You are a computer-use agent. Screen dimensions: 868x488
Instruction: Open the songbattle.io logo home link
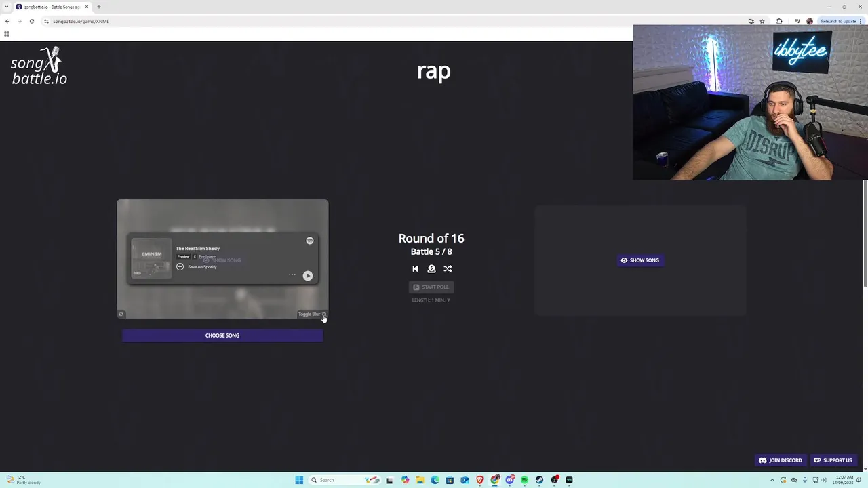[39, 66]
